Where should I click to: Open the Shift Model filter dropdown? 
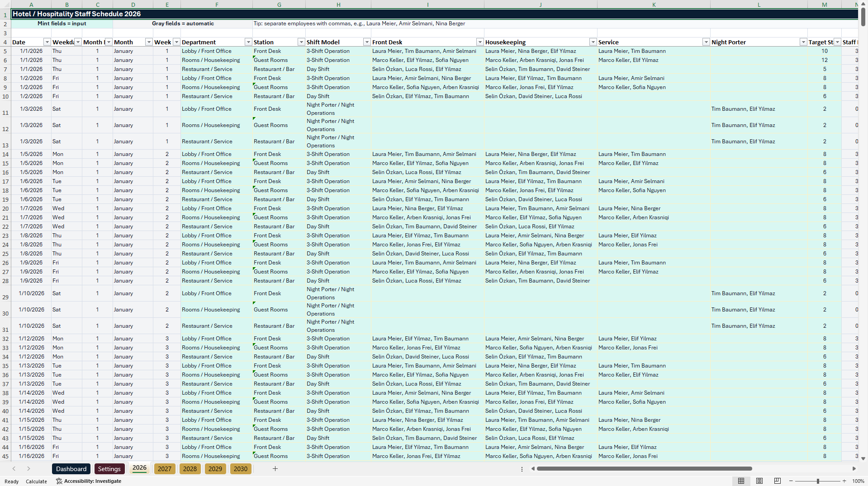(366, 42)
